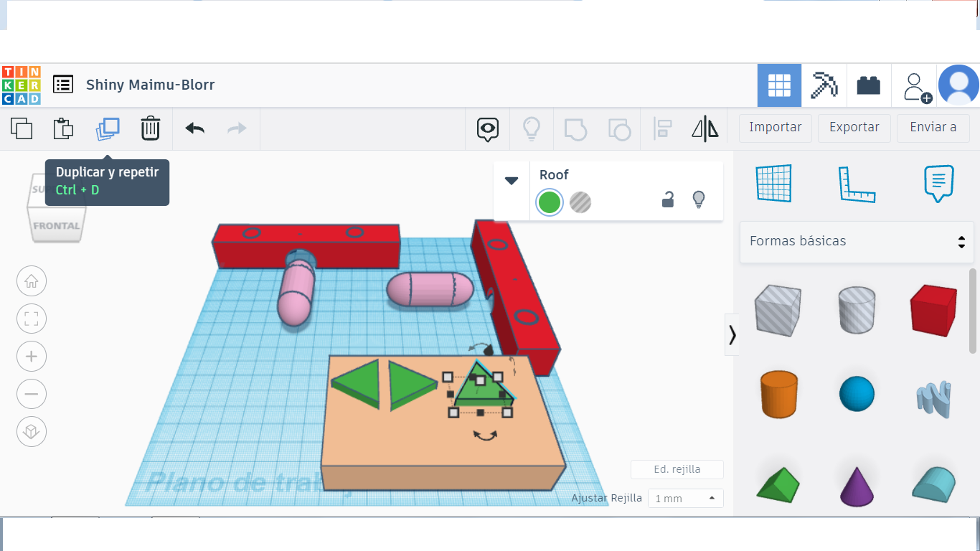This screenshot has width=980, height=551.
Task: Open the Blocks pickaxe mode
Action: point(824,85)
